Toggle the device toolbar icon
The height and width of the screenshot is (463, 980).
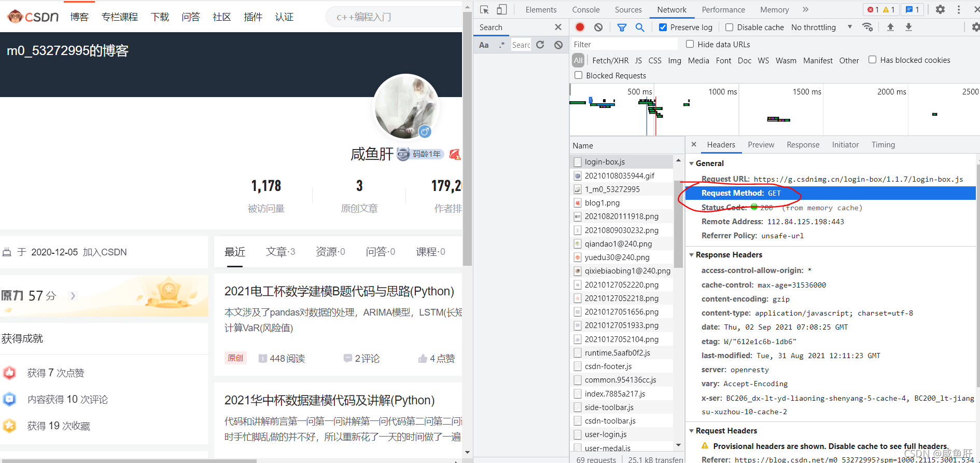(x=501, y=9)
